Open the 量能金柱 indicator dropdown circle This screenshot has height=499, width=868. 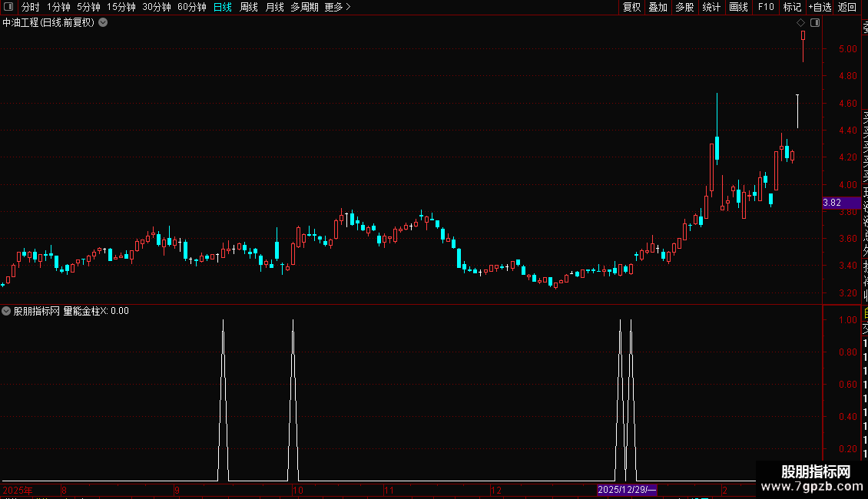[6, 311]
